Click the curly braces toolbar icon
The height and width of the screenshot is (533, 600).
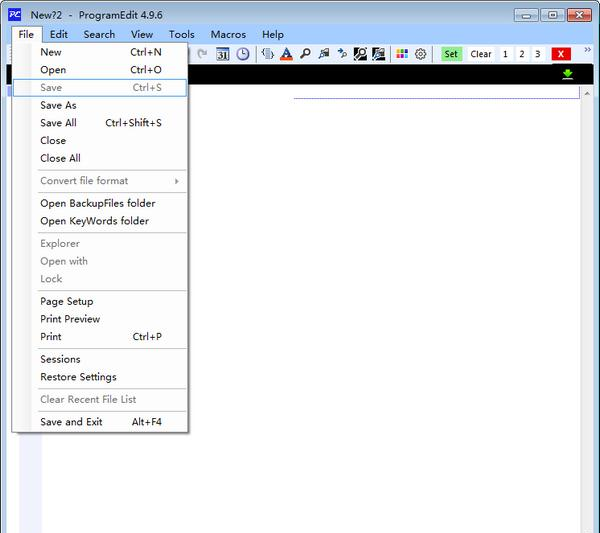[x=267, y=54]
